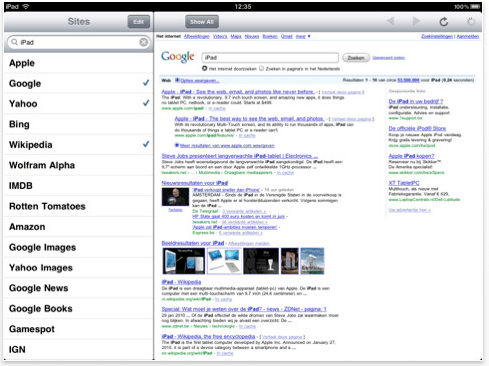This screenshot has width=489, height=366.
Task: Open first result 'Apple - iPad - See the web'
Action: (x=238, y=92)
